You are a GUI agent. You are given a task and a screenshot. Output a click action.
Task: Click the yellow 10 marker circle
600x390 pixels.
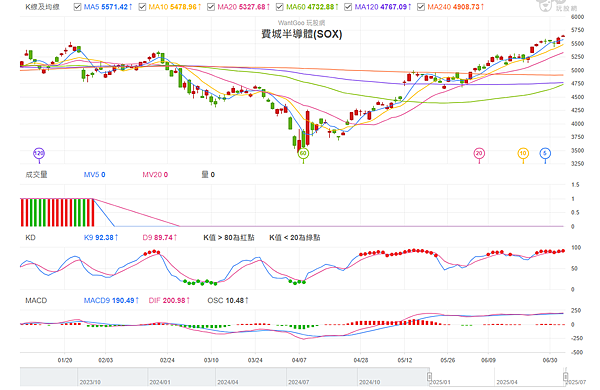523,153
